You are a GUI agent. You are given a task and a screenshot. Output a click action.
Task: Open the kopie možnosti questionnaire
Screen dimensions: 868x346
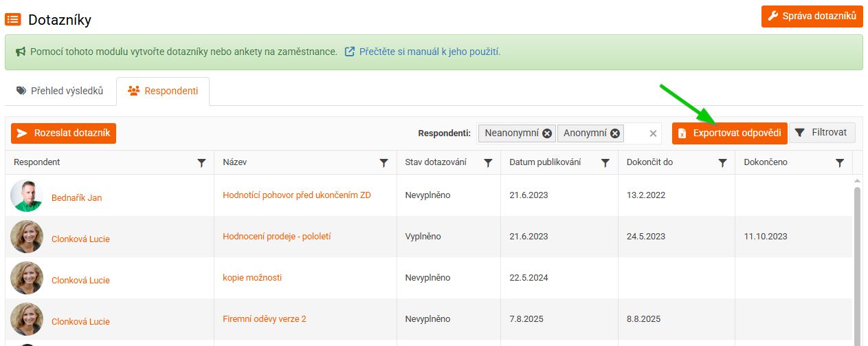coord(252,277)
